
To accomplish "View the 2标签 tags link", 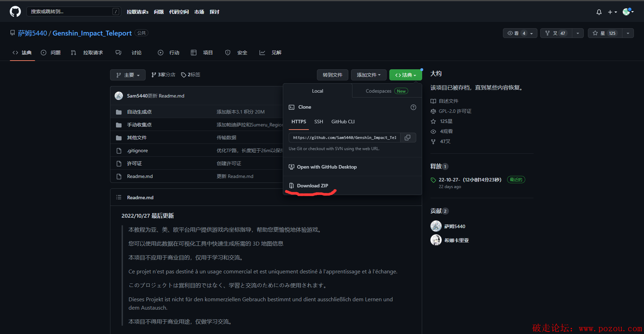I will [191, 75].
